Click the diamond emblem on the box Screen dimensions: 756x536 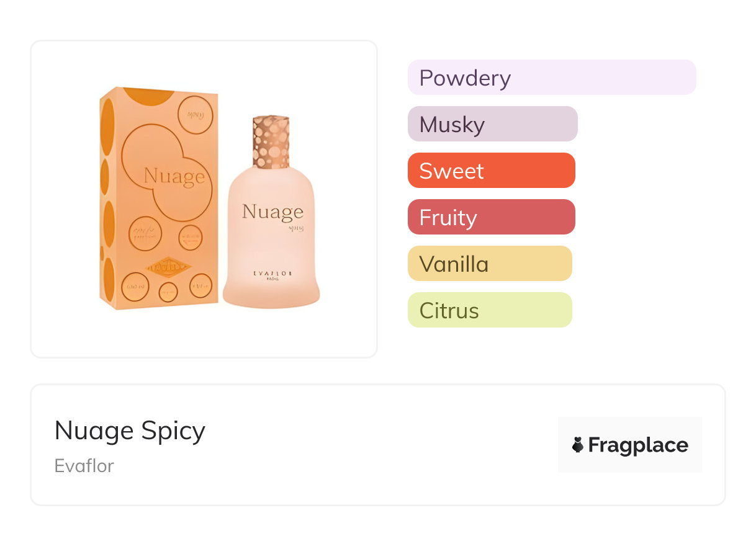point(168,267)
